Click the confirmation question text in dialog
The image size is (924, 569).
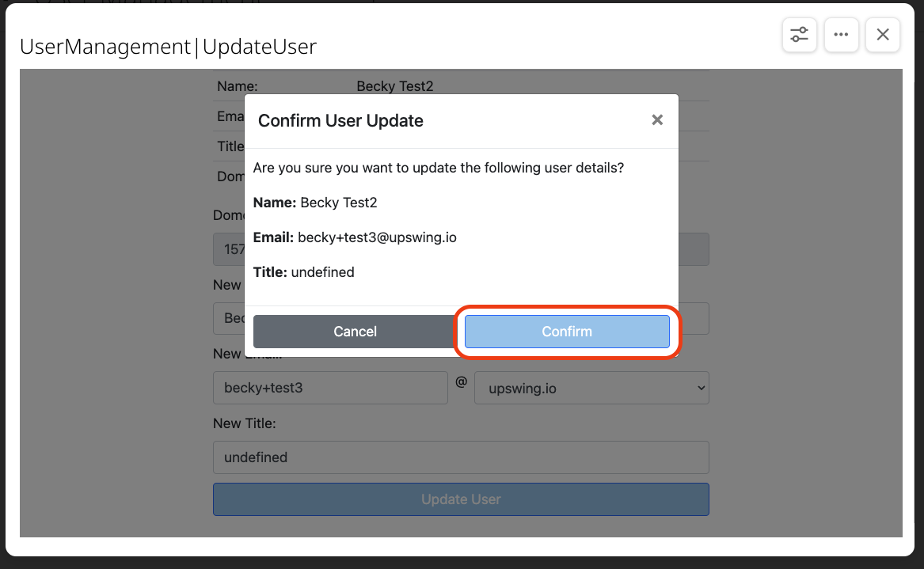pyautogui.click(x=439, y=168)
